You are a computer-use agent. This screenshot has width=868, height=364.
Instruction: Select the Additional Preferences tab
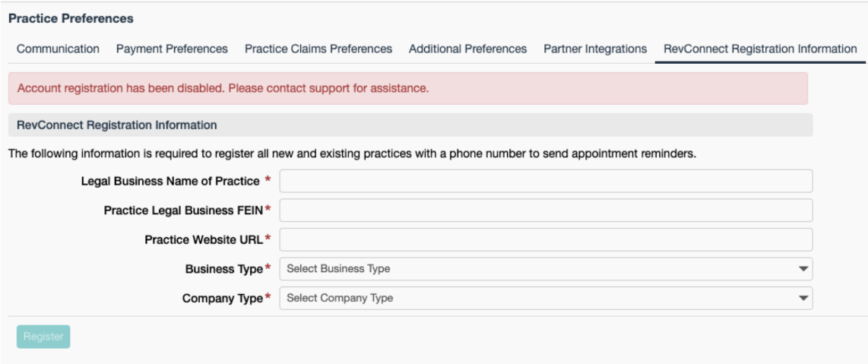tap(467, 49)
